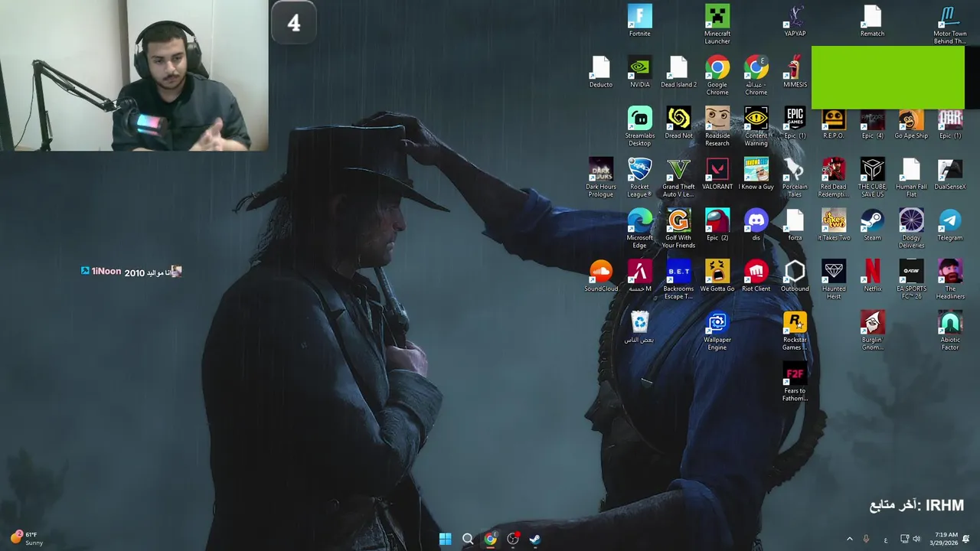980x551 pixels.
Task: Open the Netflix desktop shortcut
Action: pyautogui.click(x=872, y=276)
